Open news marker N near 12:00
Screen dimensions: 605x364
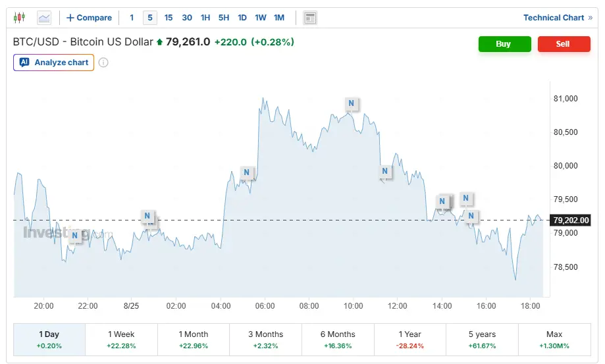[384, 171]
